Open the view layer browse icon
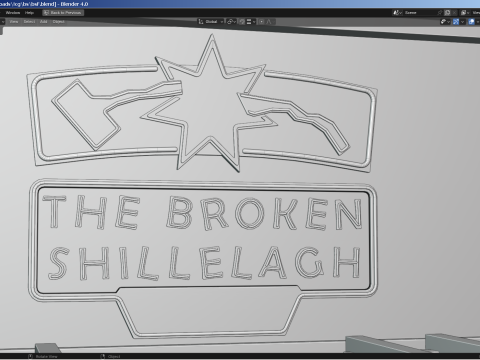This screenshot has width=480, height=360. (465, 13)
